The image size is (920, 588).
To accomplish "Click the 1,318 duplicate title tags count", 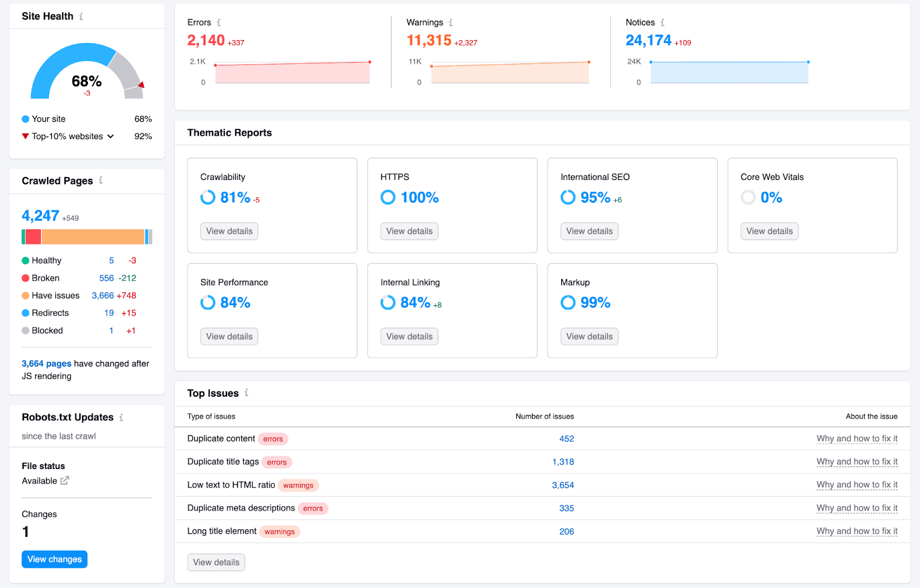I will (563, 462).
